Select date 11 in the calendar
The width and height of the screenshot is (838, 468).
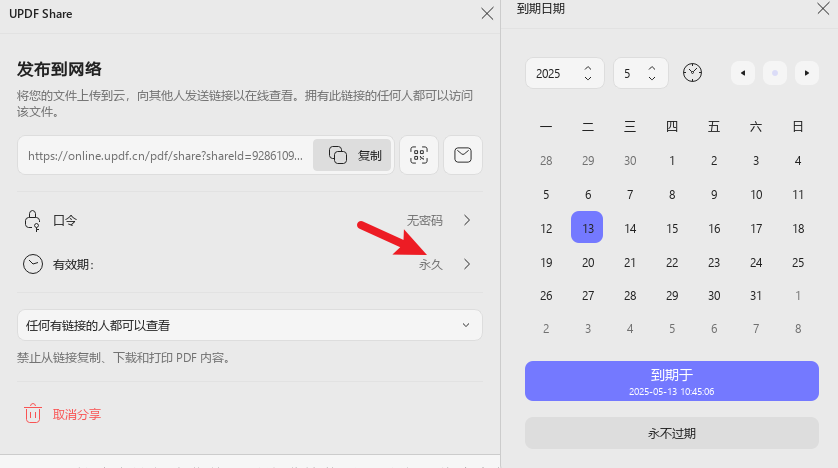coord(798,194)
